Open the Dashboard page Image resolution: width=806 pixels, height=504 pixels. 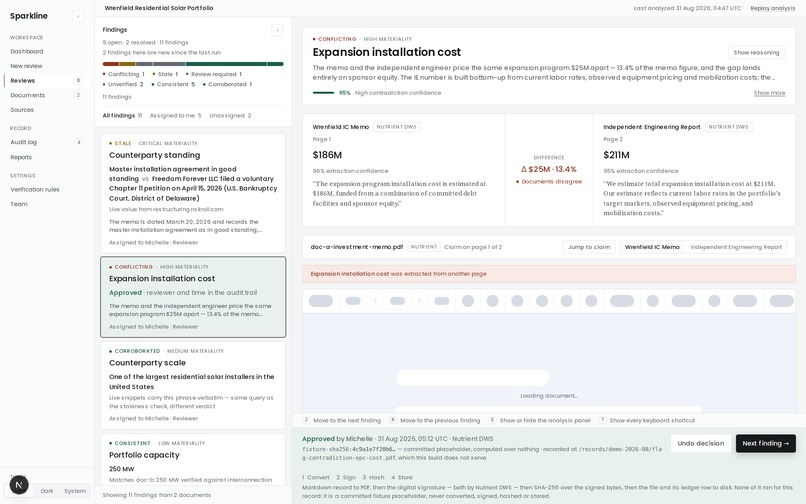point(27,51)
